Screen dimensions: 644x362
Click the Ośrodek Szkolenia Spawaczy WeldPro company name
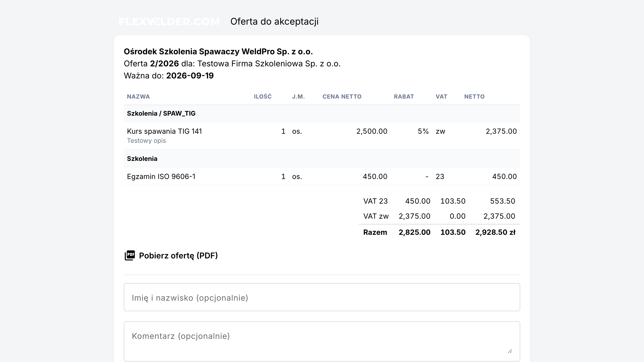(x=218, y=52)
